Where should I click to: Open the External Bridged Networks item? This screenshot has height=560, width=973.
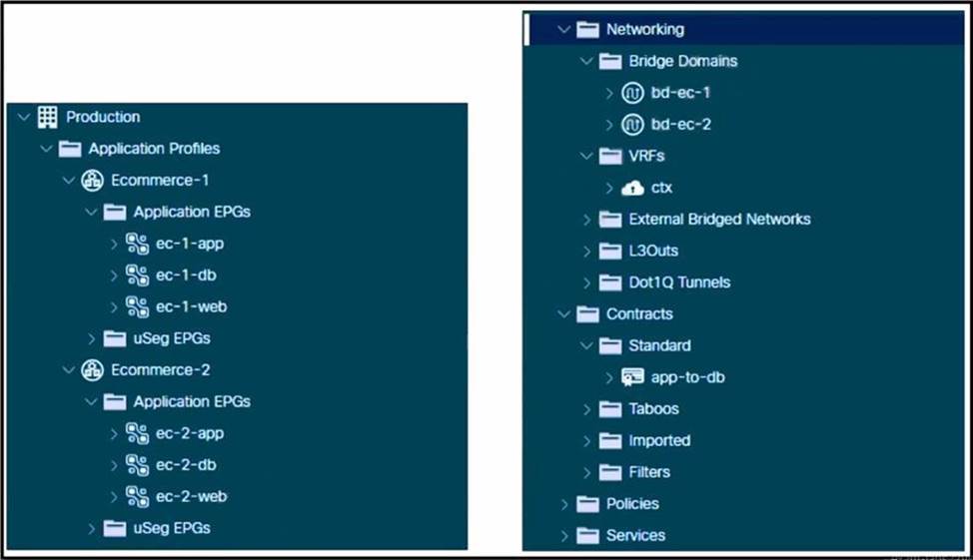tap(719, 220)
